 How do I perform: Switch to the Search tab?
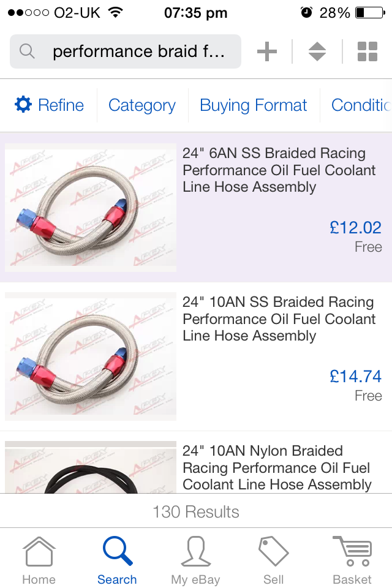click(x=117, y=557)
